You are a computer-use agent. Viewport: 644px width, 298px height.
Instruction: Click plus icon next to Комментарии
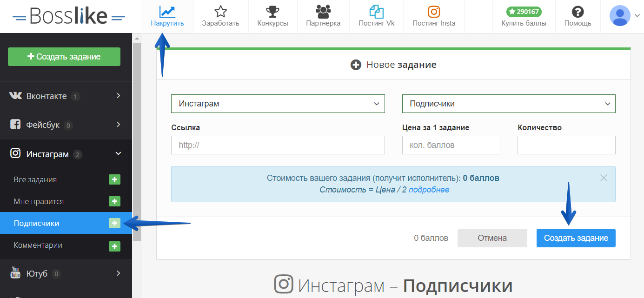tap(114, 245)
